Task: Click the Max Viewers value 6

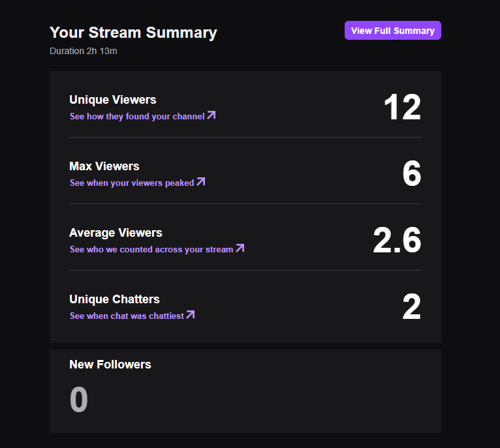Action: tap(412, 173)
